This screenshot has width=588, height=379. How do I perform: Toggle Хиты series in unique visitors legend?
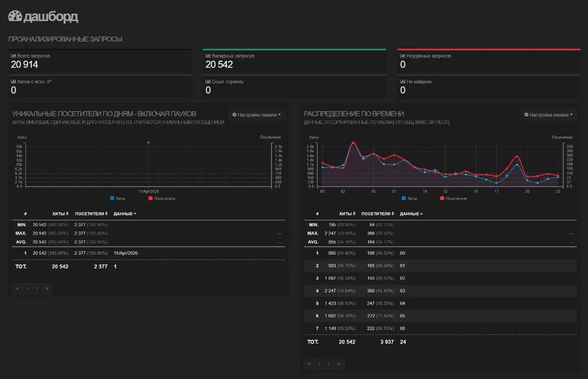pos(118,198)
